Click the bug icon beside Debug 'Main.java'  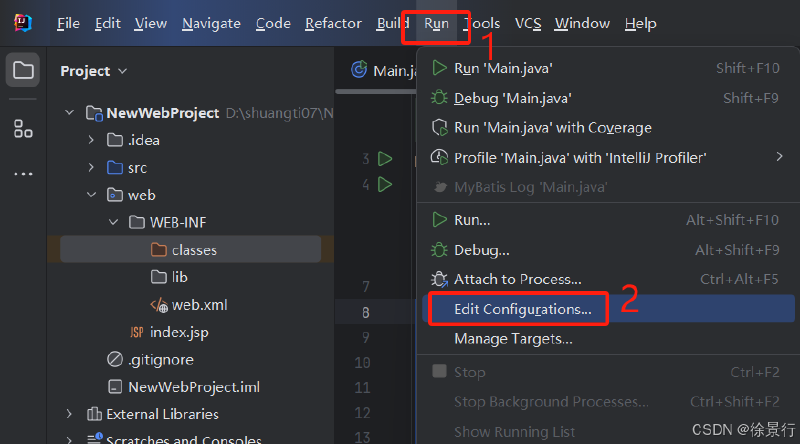click(439, 97)
